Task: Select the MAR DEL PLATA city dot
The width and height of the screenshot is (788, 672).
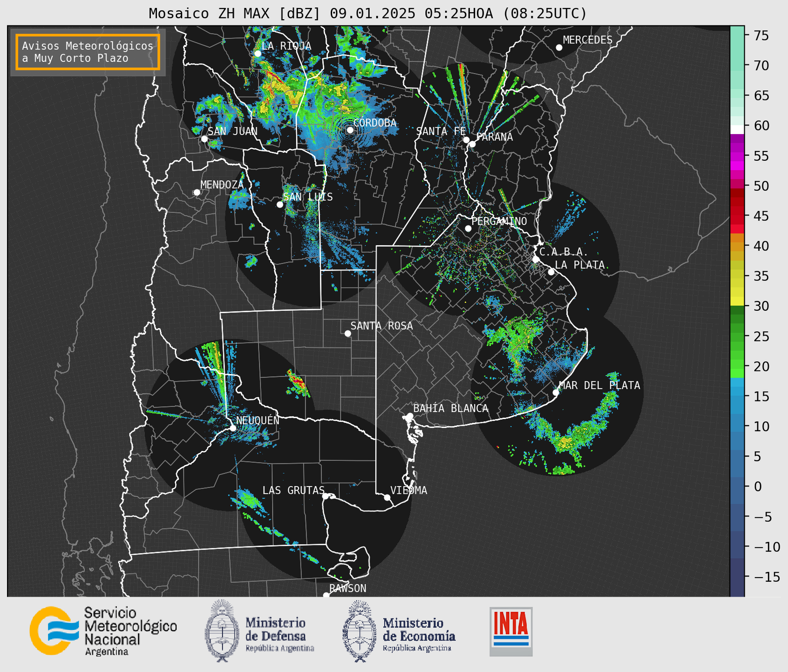Action: (x=556, y=393)
